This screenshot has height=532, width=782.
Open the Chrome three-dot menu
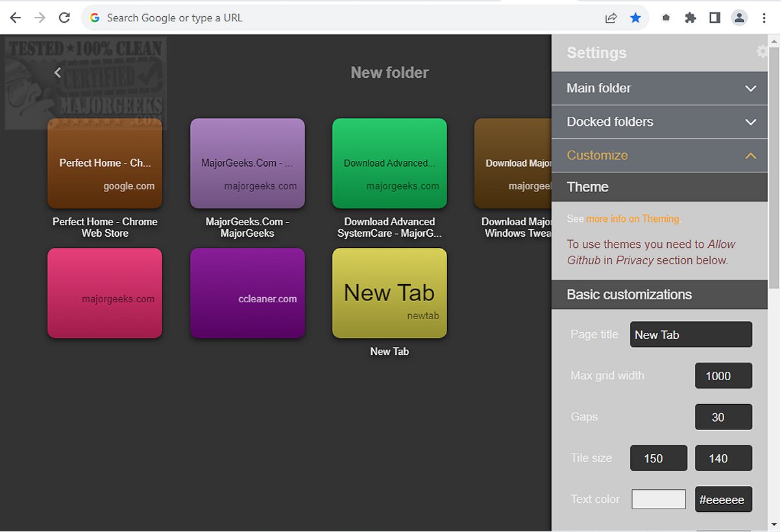(x=764, y=18)
